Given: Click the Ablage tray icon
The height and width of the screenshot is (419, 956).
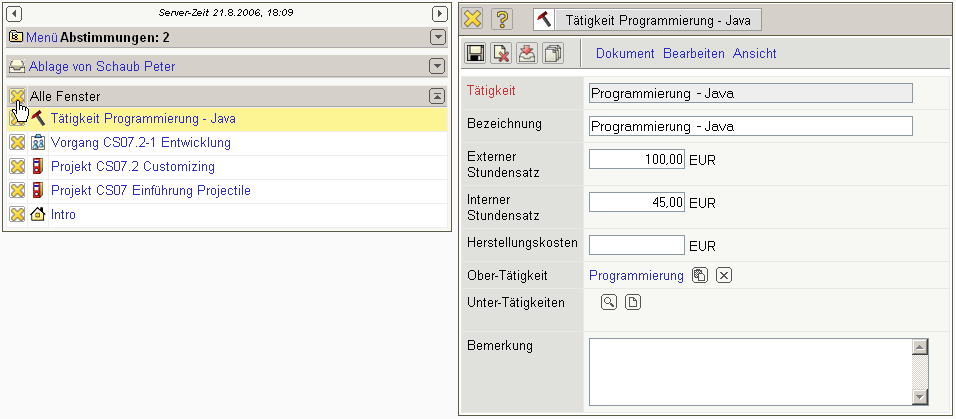Looking at the screenshot, I should pos(18,66).
